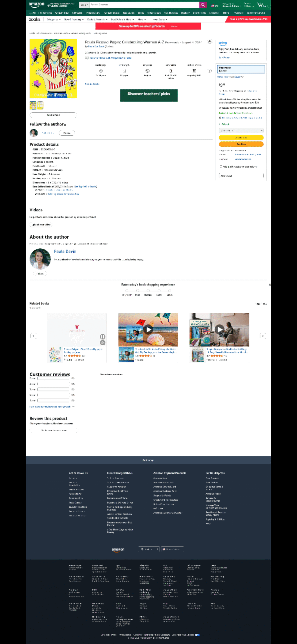Select the second book cover thumbnail
The image size is (297, 644).
[40, 105]
